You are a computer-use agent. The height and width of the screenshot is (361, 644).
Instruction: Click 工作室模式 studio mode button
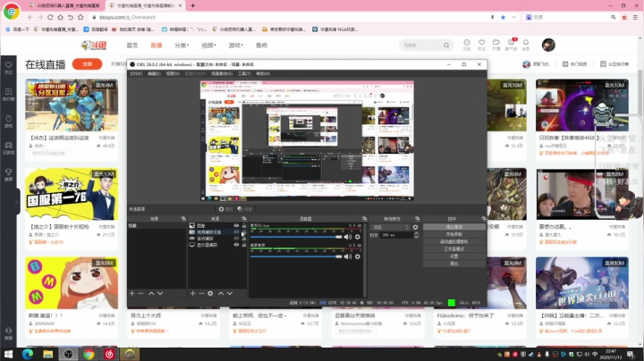454,249
